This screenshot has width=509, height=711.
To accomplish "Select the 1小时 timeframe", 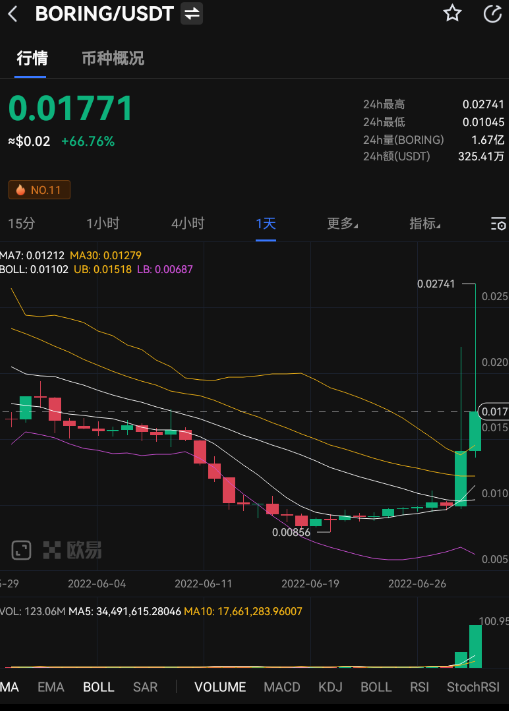I will (103, 224).
